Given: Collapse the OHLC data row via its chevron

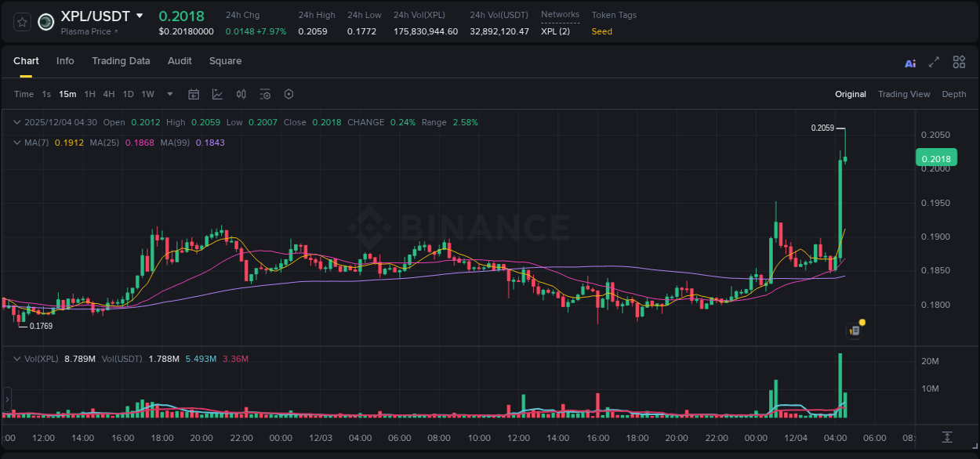Looking at the screenshot, I should [x=16, y=122].
